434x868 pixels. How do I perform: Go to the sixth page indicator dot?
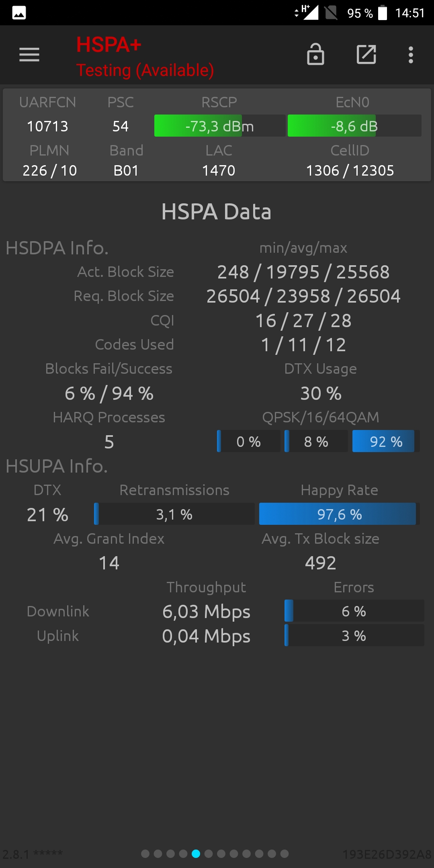pyautogui.click(x=209, y=854)
